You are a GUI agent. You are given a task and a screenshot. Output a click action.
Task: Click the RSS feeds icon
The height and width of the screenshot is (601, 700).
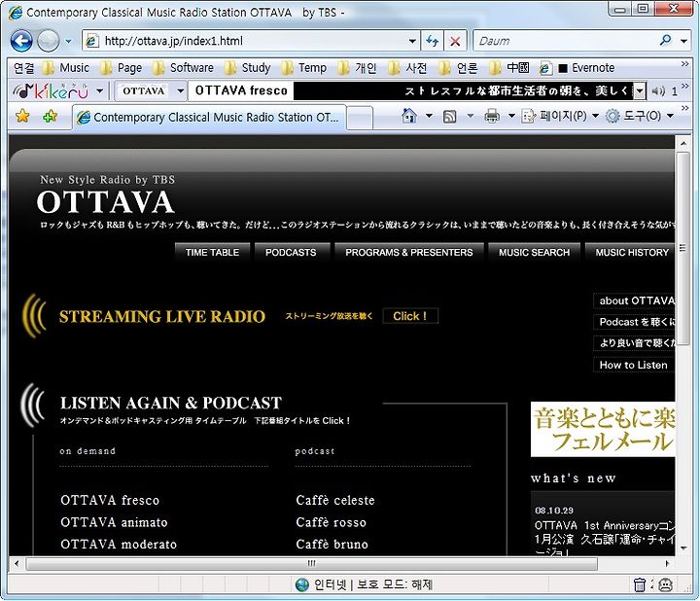coord(449,117)
